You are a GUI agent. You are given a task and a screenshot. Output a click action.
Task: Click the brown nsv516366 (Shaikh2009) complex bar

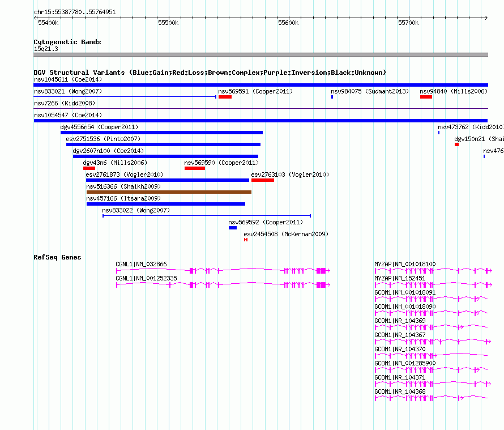coord(169,192)
